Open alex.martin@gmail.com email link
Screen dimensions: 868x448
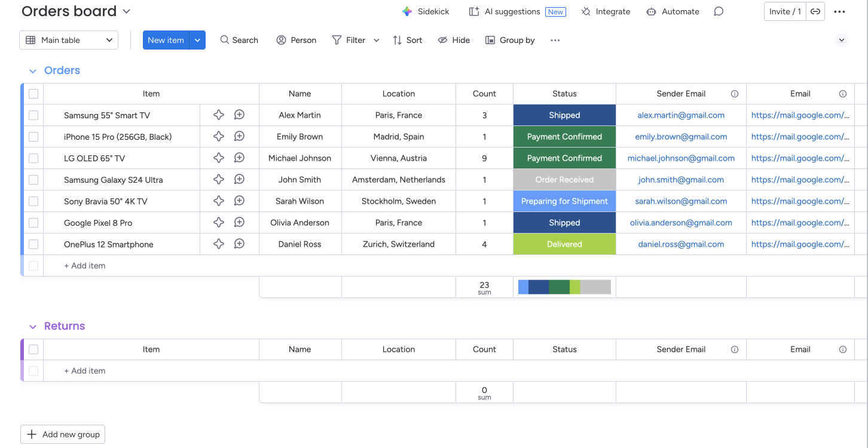pyautogui.click(x=681, y=115)
